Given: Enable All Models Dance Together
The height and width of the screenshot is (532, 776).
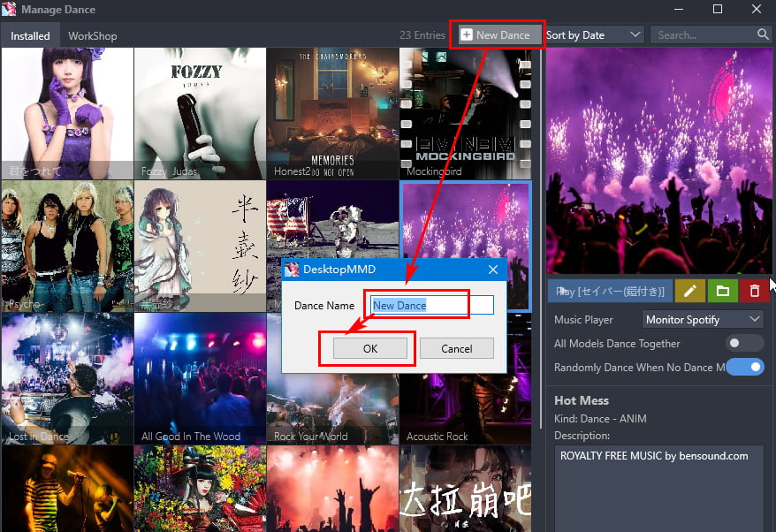Looking at the screenshot, I should [x=743, y=343].
